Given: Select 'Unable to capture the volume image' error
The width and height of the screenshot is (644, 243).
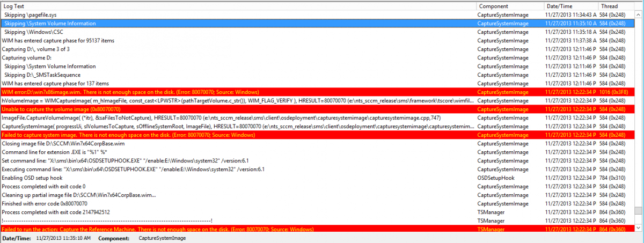Looking at the screenshot, I should point(318,109).
